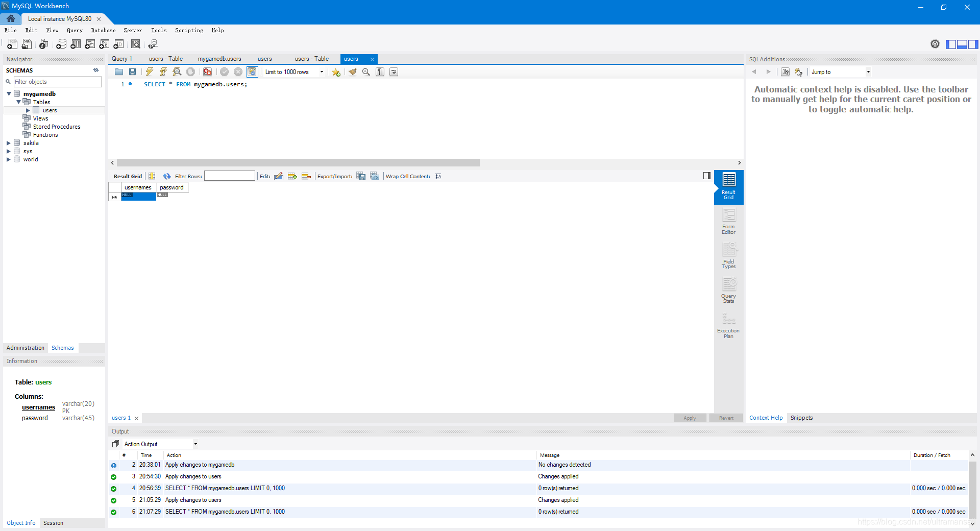
Task: Switch to the Query 1 tab
Action: (x=122, y=59)
